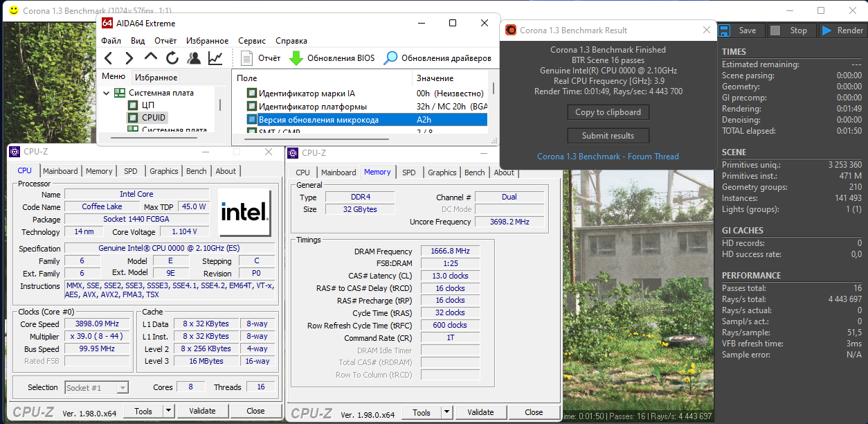Open the AIDA64 user management icon

[194, 58]
